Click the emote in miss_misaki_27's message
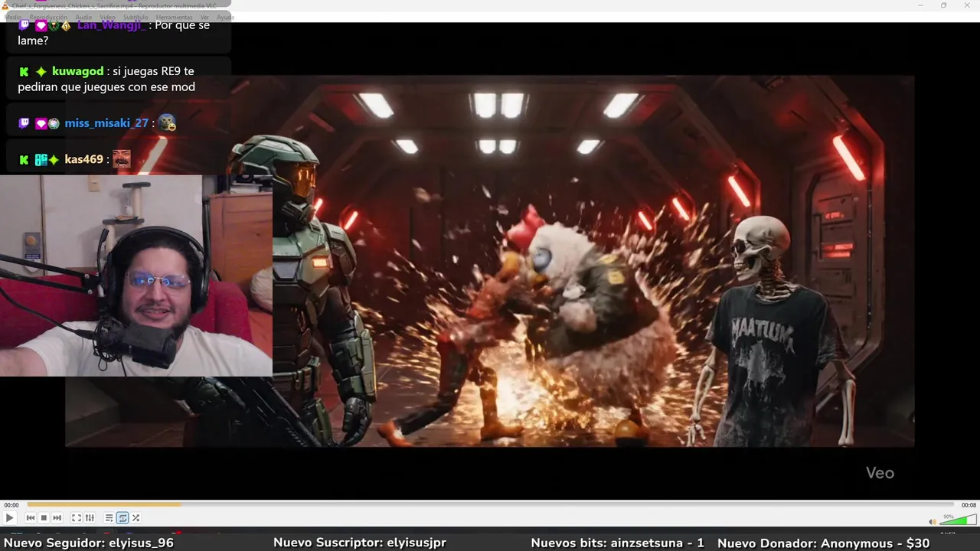The width and height of the screenshot is (980, 551). 167,122
